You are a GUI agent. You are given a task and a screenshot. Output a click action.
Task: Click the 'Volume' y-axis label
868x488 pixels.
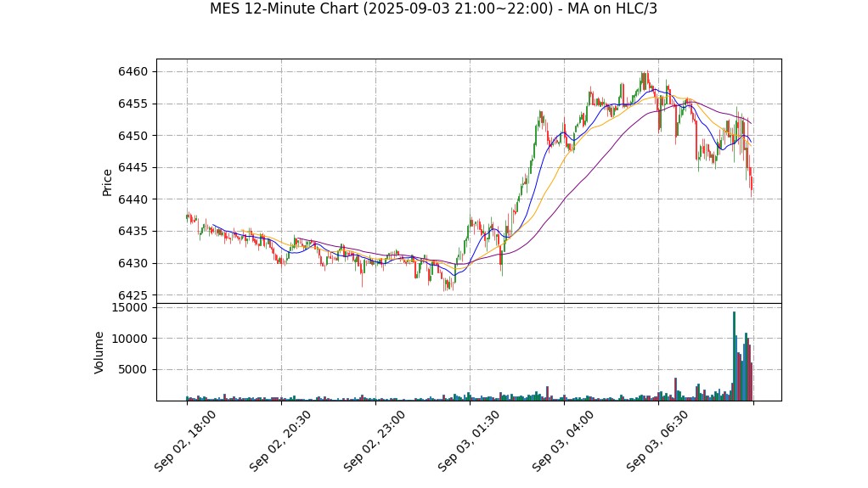click(99, 352)
